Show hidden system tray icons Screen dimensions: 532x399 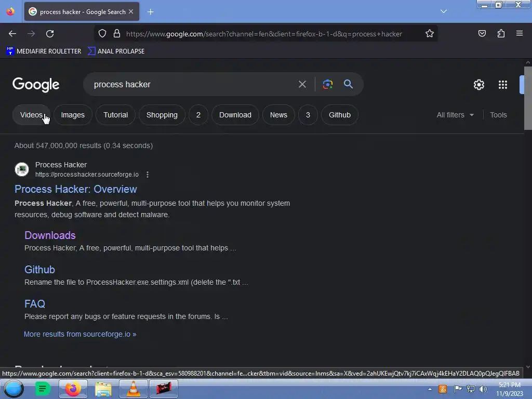pyautogui.click(x=430, y=389)
